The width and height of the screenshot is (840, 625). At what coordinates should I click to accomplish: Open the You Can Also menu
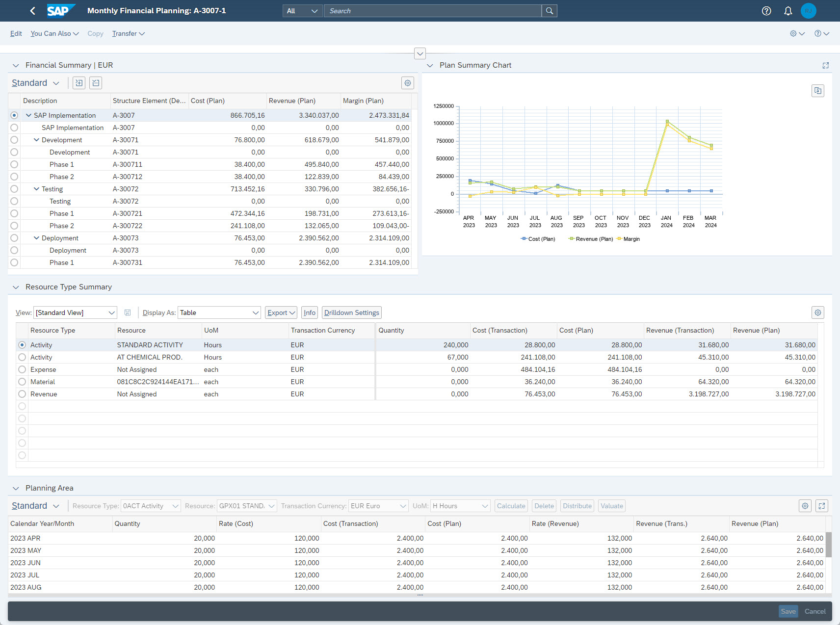point(54,33)
